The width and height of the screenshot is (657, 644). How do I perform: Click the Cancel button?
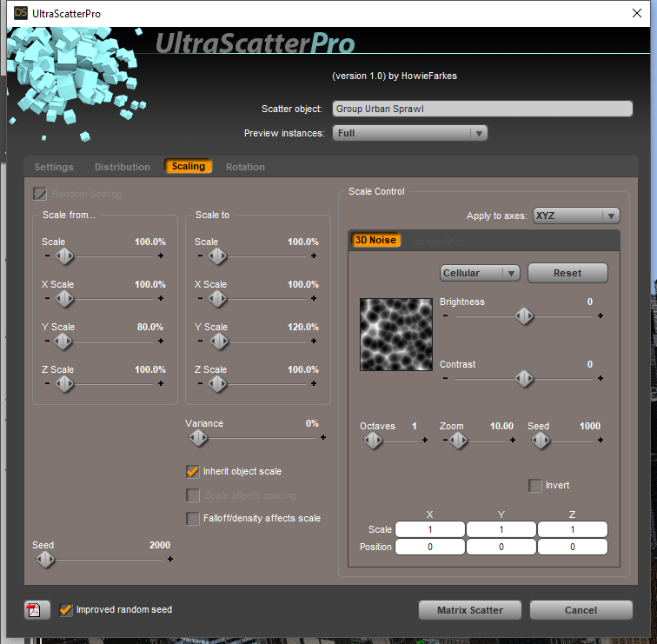pos(581,610)
